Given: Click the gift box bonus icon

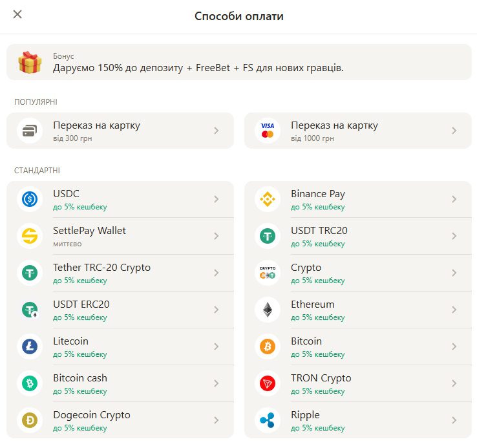Looking at the screenshot, I should click(x=29, y=63).
